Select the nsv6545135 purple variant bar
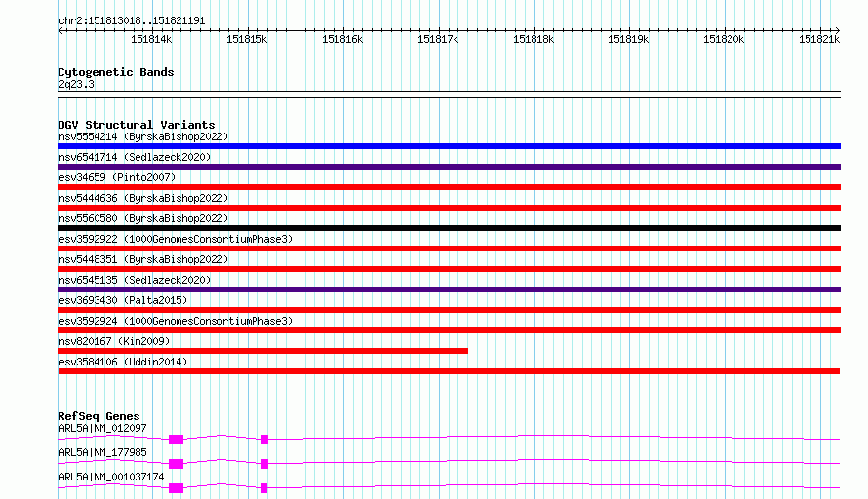Viewport: 868px width, 499px height. [449, 289]
